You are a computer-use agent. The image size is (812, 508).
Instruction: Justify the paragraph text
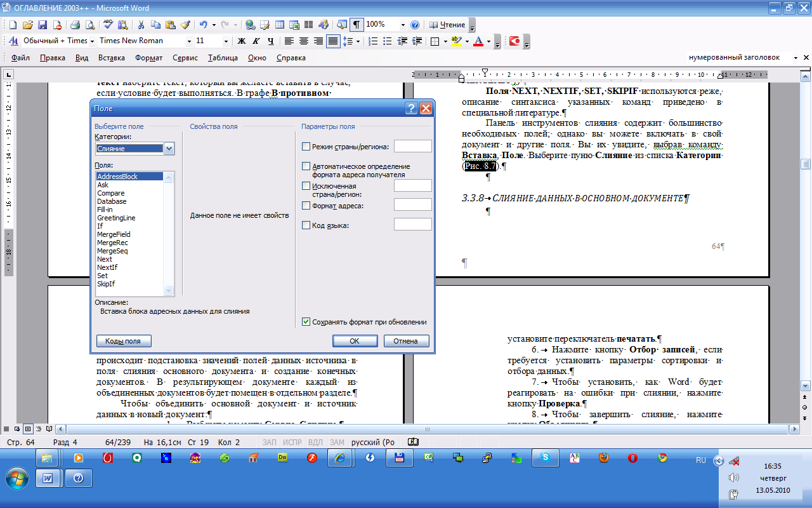[333, 41]
